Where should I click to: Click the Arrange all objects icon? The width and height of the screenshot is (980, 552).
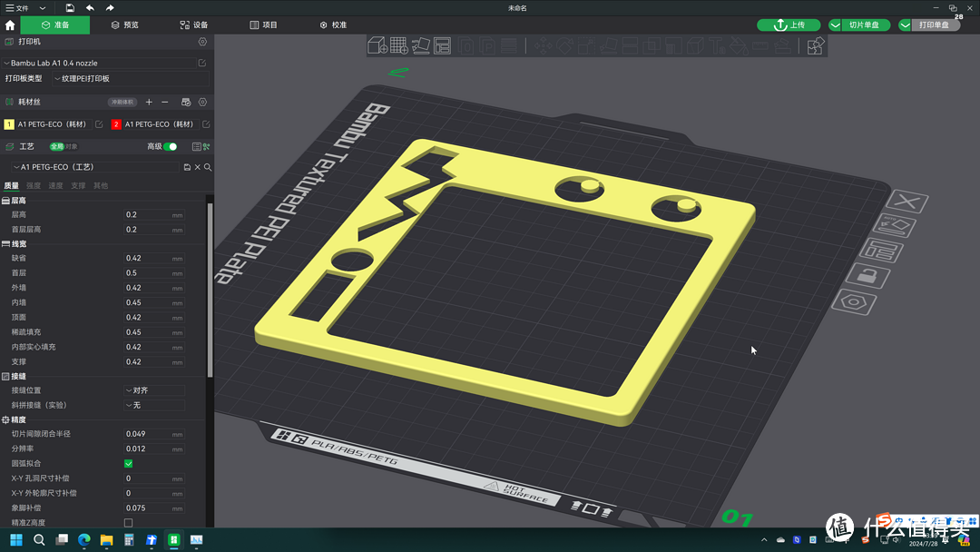(443, 45)
